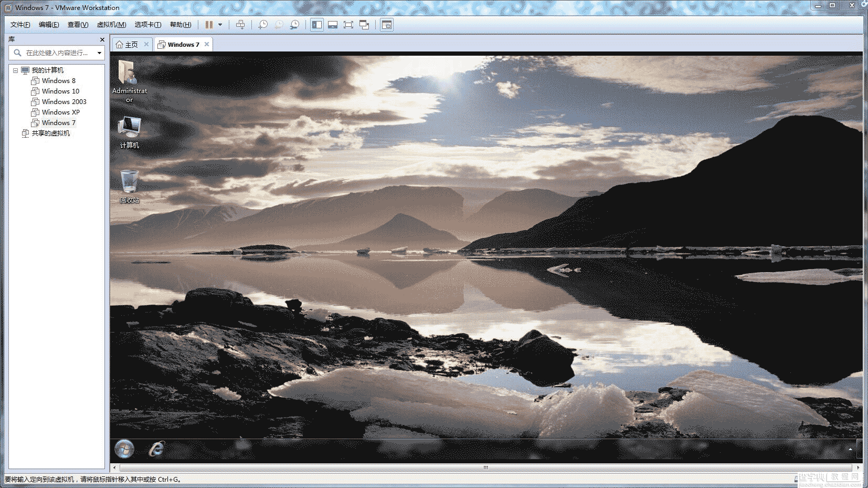Viewport: 868px width, 488px height.
Task: Click the send Ctrl+Alt+Del icon
Action: 240,25
